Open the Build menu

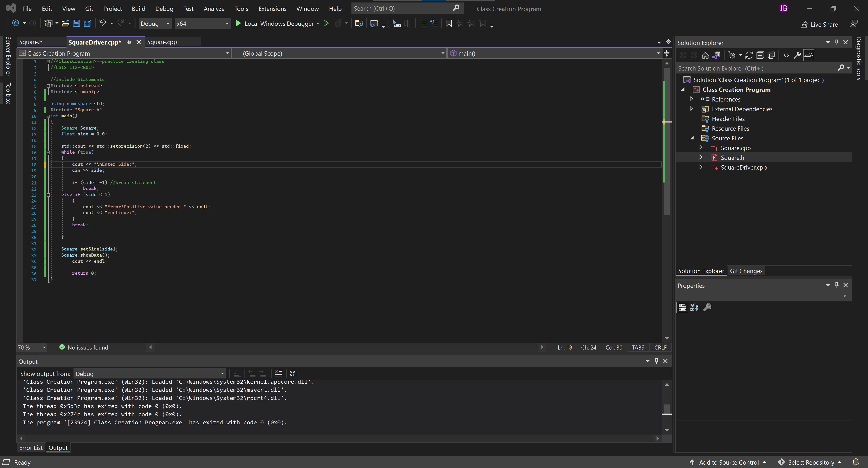pyautogui.click(x=138, y=9)
